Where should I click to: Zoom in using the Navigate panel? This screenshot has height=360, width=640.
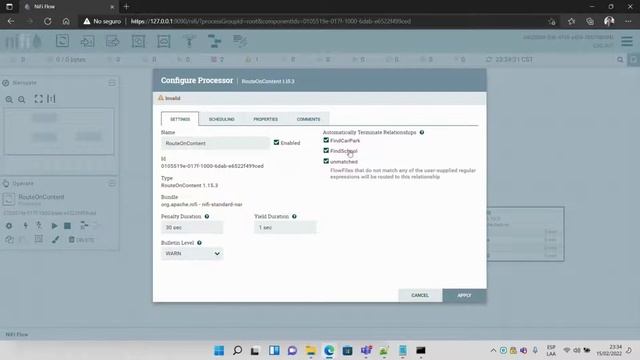(x=9, y=99)
